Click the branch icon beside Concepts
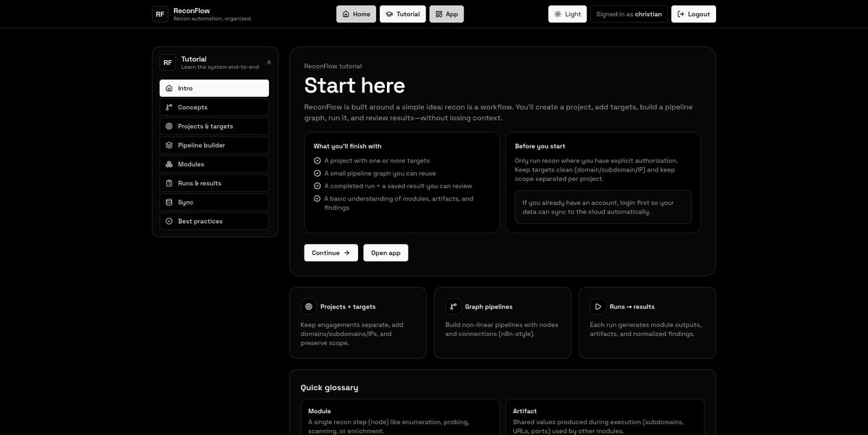This screenshot has width=868, height=435. coord(169,107)
